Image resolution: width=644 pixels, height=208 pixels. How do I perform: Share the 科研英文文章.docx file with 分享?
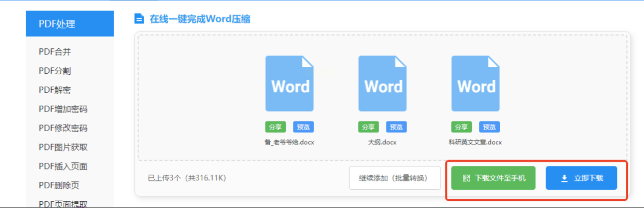click(x=461, y=127)
